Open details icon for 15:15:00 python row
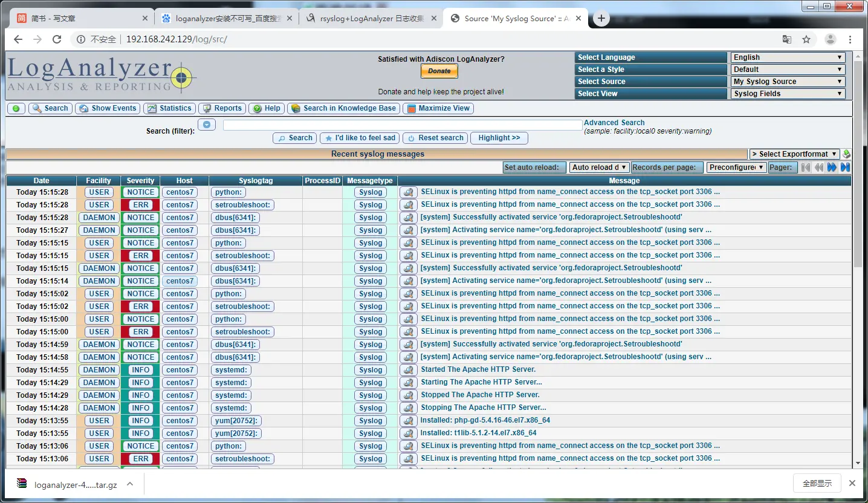 (x=409, y=319)
